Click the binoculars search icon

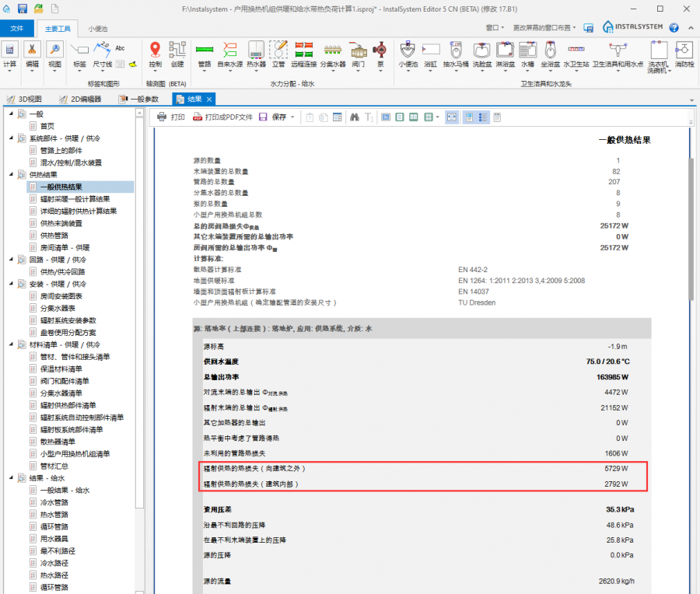[354, 117]
